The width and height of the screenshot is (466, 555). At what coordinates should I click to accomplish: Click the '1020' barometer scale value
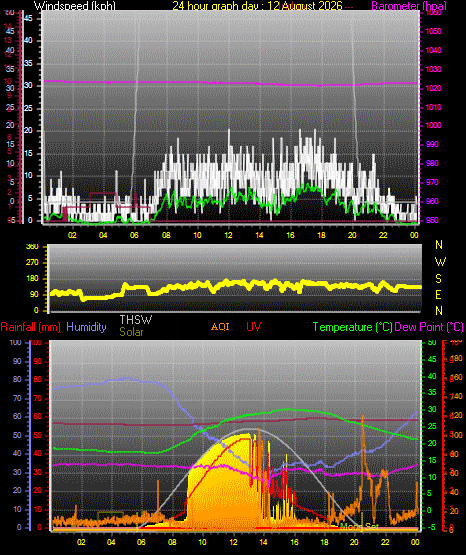pyautogui.click(x=433, y=88)
